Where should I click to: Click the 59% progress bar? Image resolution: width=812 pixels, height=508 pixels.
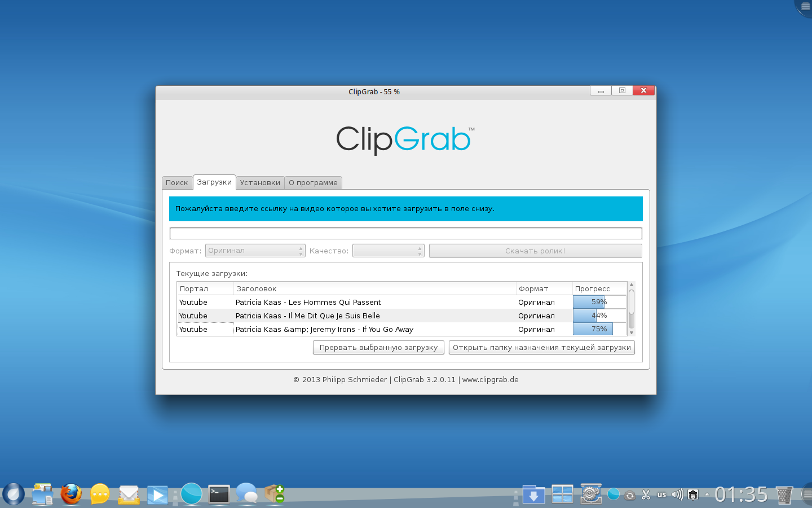599,302
